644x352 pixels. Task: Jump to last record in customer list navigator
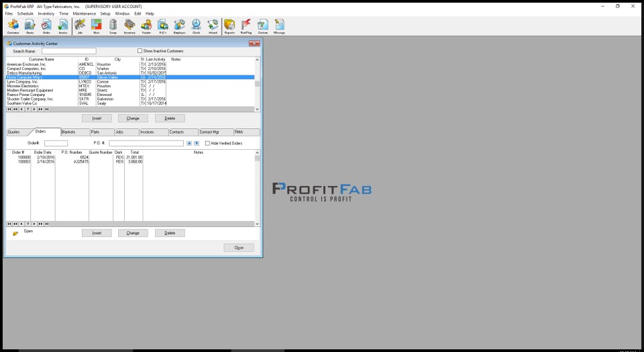(x=47, y=109)
